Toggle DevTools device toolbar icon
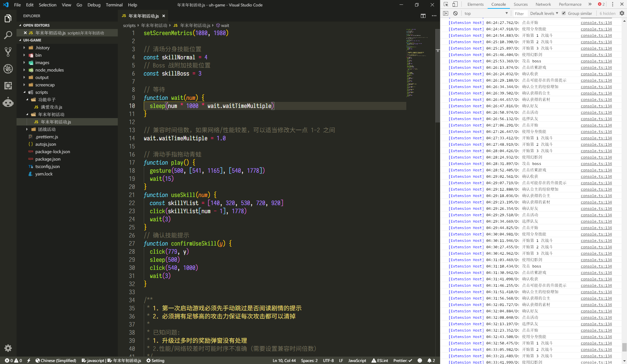 click(455, 4)
